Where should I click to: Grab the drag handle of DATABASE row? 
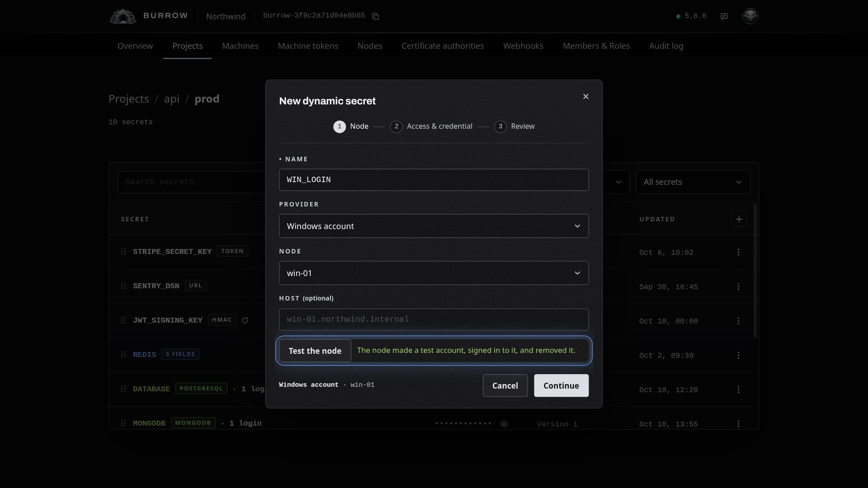coord(123,389)
